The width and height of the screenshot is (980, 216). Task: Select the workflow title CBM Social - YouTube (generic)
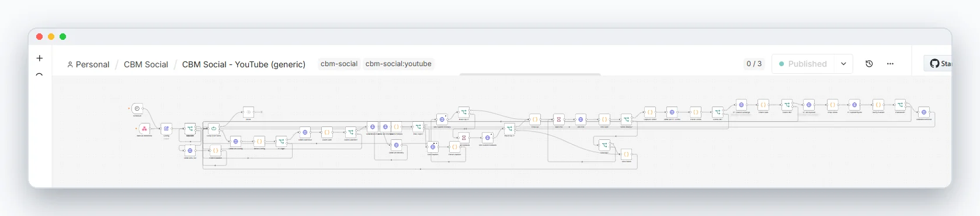244,64
